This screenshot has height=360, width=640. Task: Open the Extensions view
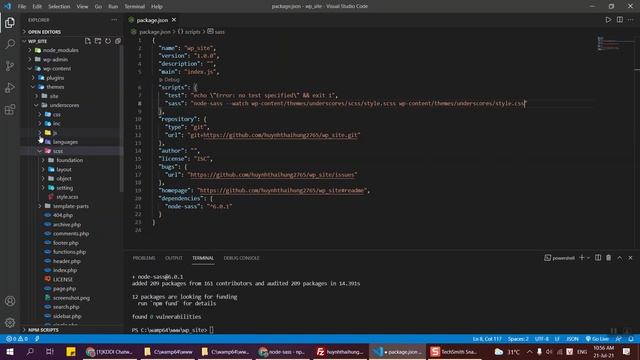[10, 109]
